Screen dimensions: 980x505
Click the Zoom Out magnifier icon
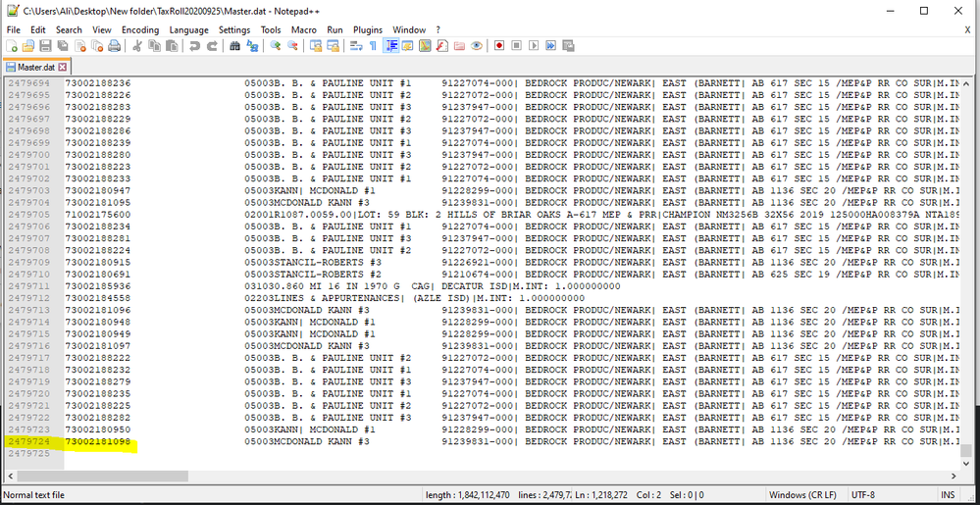(292, 46)
